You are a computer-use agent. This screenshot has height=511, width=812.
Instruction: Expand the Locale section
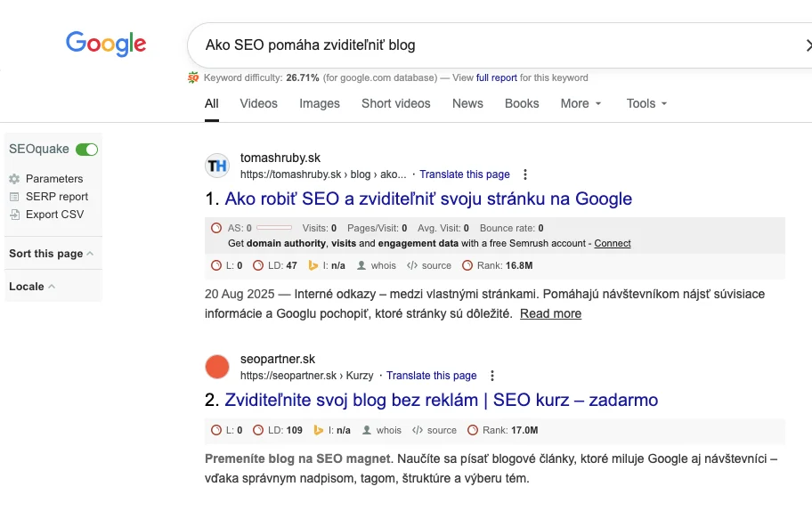[x=32, y=287]
